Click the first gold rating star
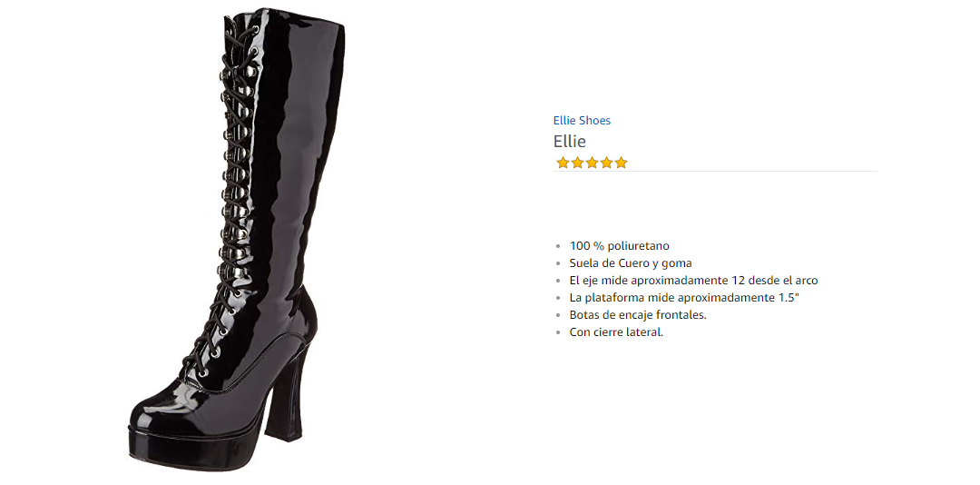 (563, 163)
